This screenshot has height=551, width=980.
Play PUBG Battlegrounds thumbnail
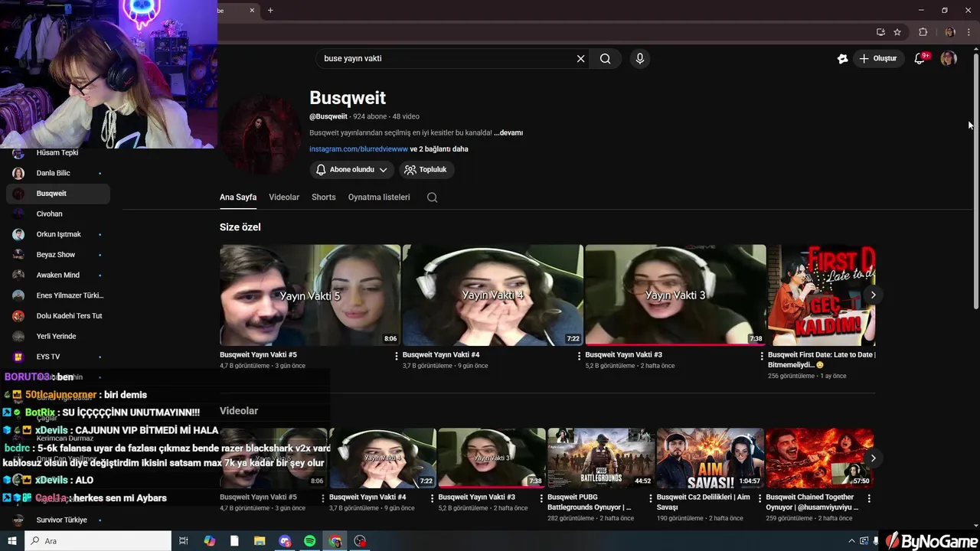(601, 458)
